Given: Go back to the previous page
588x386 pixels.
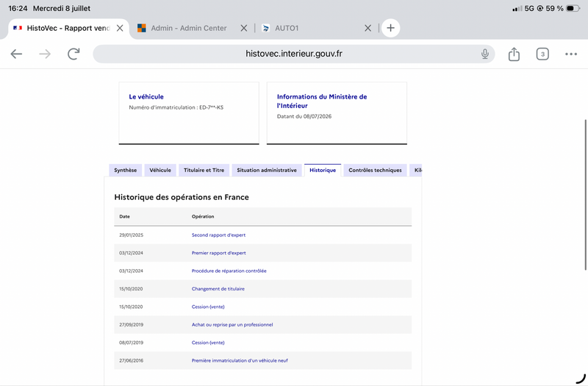Looking at the screenshot, I should click(16, 54).
